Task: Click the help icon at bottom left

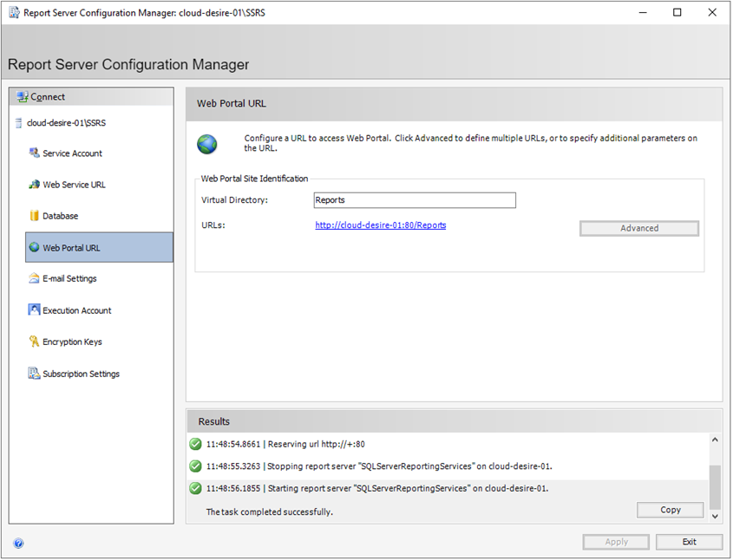Action: [18, 543]
